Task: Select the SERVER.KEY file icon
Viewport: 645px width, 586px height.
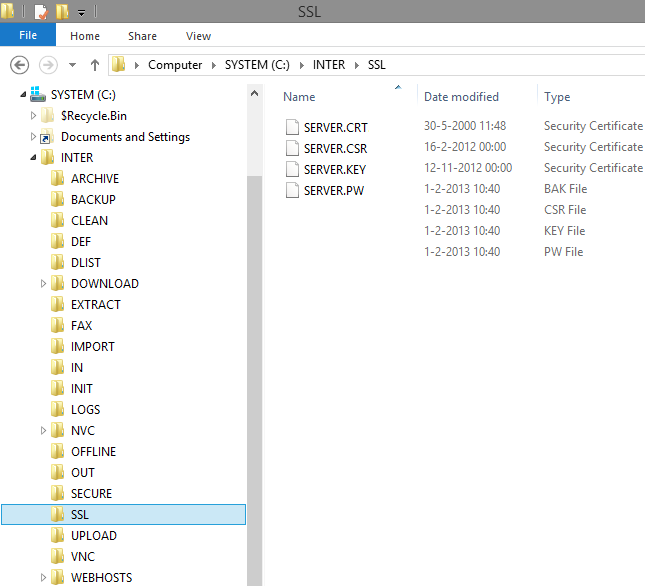Action: click(x=292, y=169)
